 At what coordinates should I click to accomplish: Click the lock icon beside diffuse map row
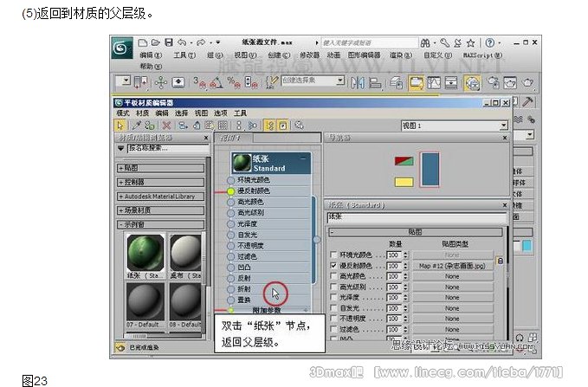500,261
